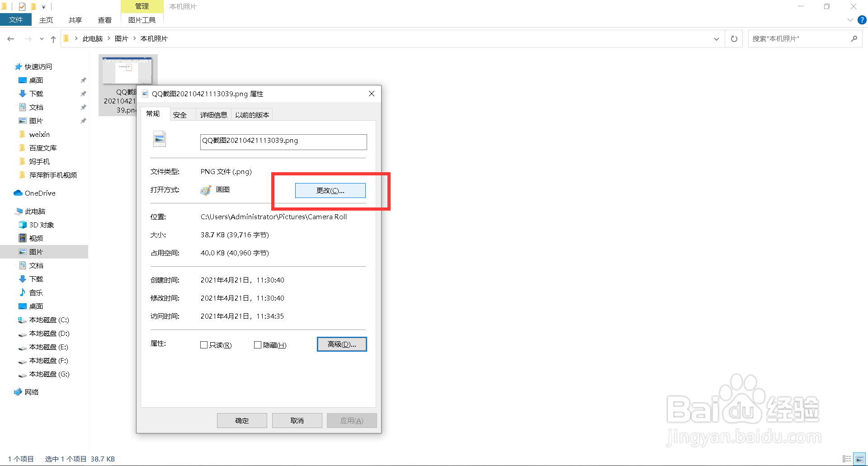Click the 更改(C)... button
Viewport: 868px width, 466px height.
330,190
